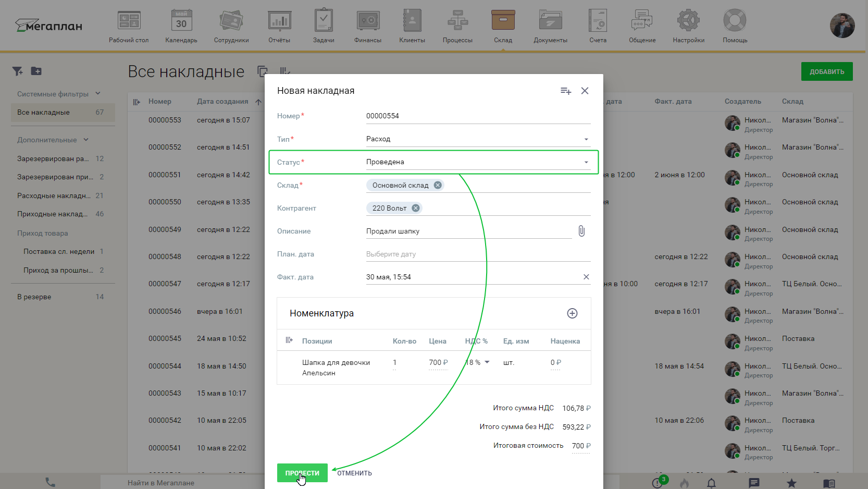
Task: Open phone dialer in bottom bar
Action: pos(50,482)
